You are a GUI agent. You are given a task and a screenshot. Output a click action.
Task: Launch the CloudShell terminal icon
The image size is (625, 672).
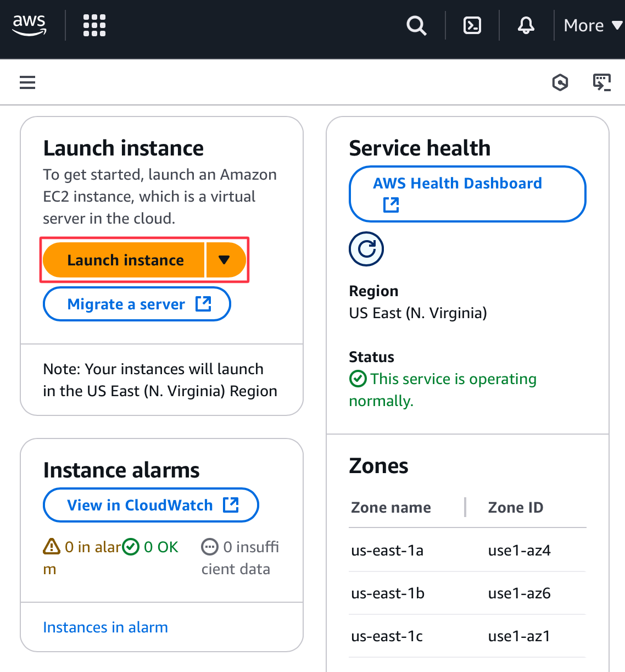pos(472,25)
